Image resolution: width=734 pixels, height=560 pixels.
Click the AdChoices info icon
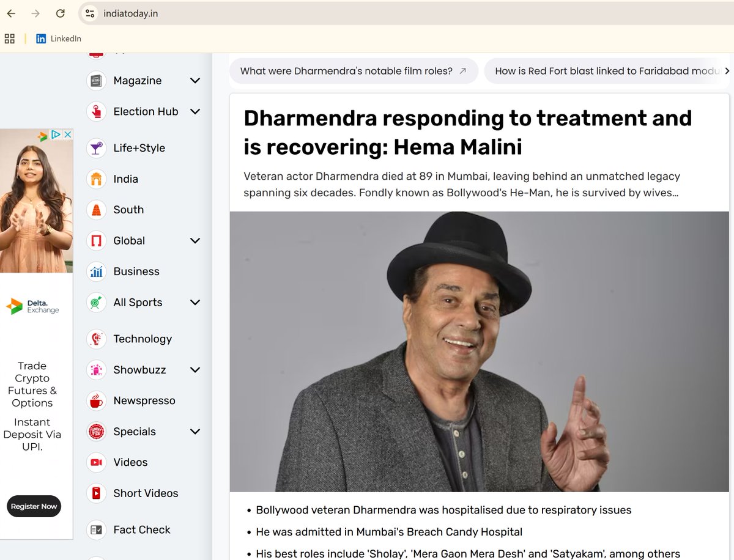56,134
